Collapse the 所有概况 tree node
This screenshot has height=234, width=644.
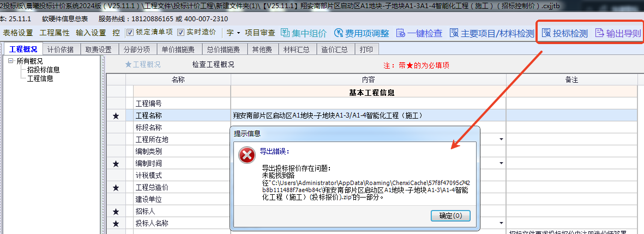point(10,61)
